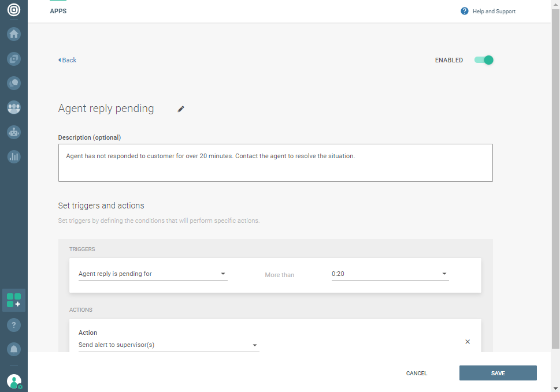560x392 pixels.
Task: Toggle the ENABLED switch off
Action: 484,60
